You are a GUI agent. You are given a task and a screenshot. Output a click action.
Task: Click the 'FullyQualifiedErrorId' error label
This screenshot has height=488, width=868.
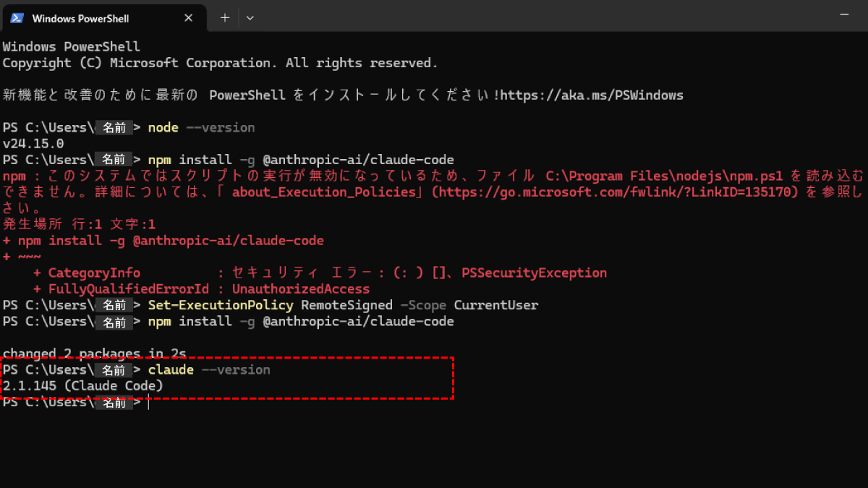[x=128, y=289]
